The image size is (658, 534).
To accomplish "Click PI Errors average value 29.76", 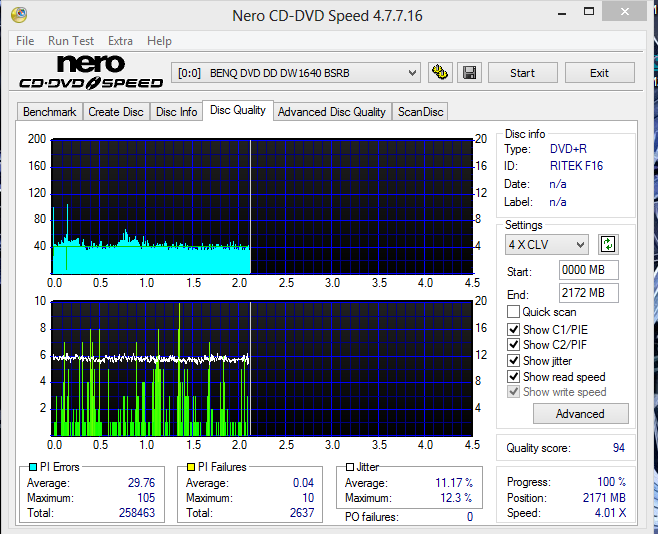I will 141,483.
